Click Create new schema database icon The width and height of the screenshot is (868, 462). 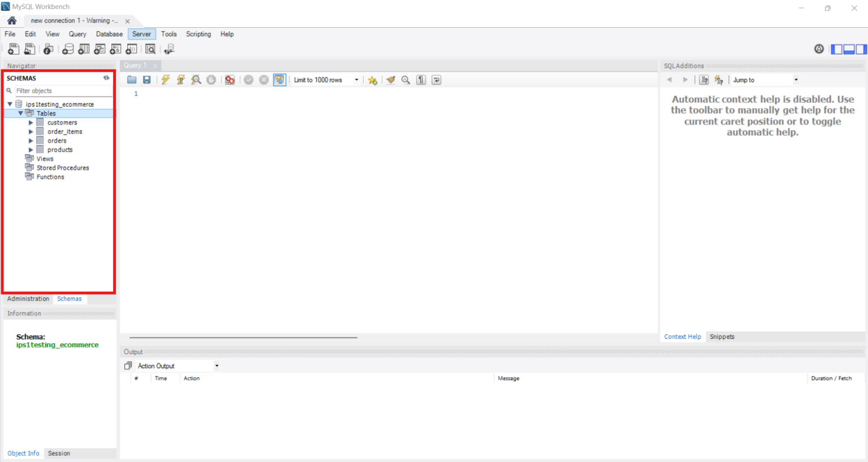coord(68,49)
